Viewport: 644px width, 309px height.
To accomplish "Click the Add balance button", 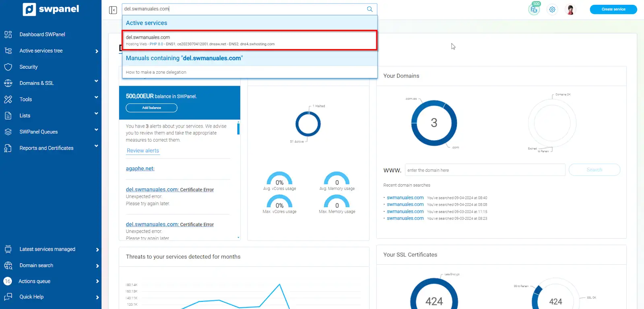I will pyautogui.click(x=151, y=108).
